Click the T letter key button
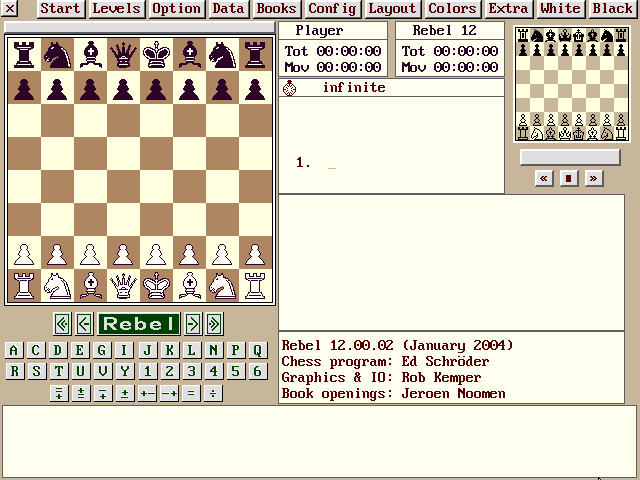 tap(59, 371)
